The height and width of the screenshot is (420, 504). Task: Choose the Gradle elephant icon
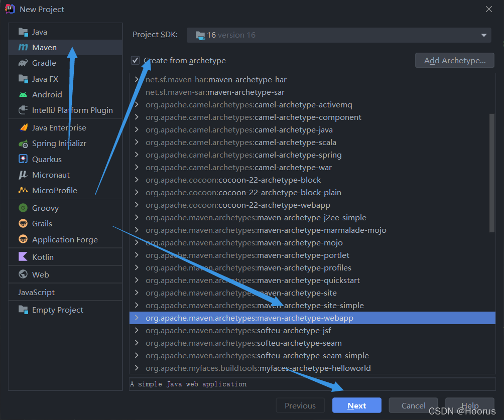click(23, 63)
